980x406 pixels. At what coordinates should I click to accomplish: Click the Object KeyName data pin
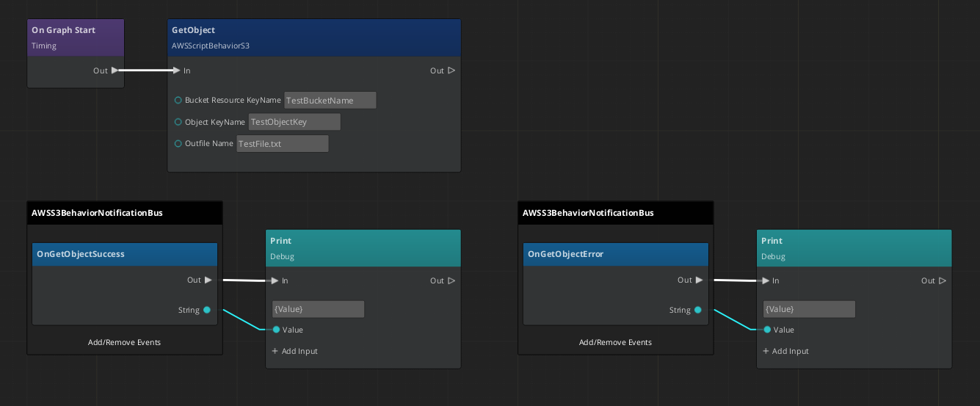178,122
